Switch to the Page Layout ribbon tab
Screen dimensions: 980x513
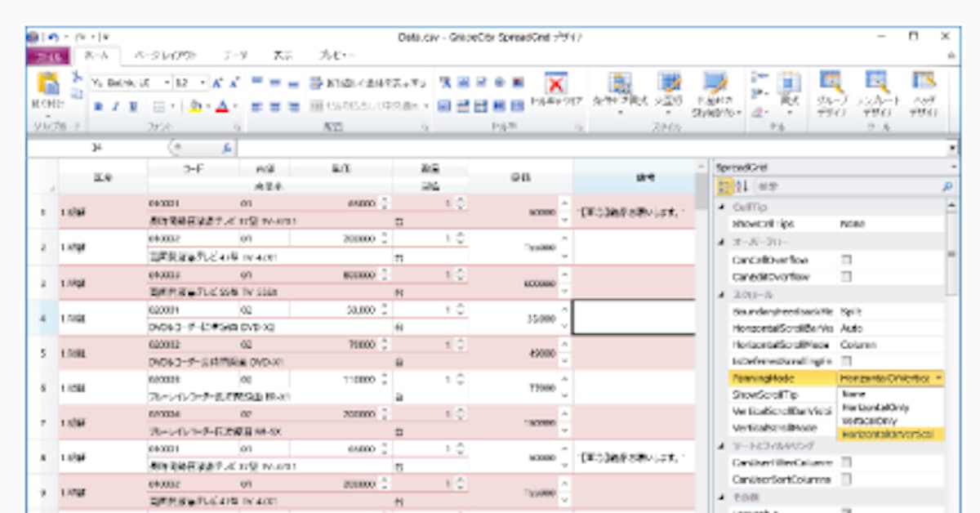coord(165,56)
